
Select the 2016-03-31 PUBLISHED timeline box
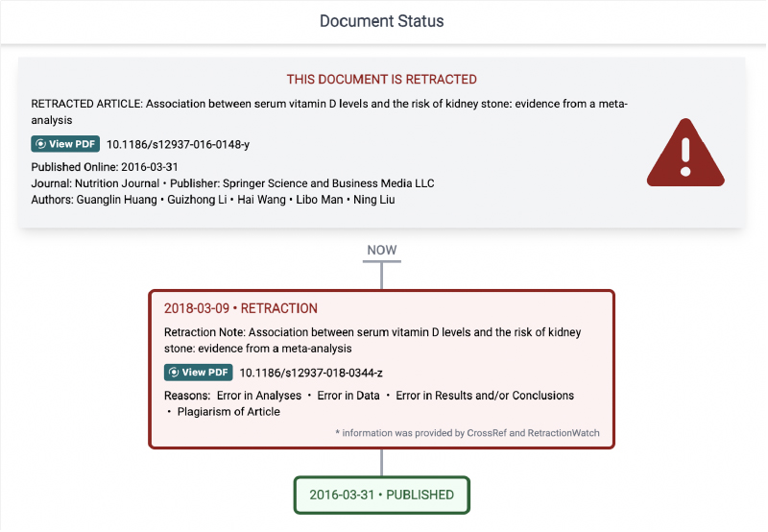coord(381,495)
